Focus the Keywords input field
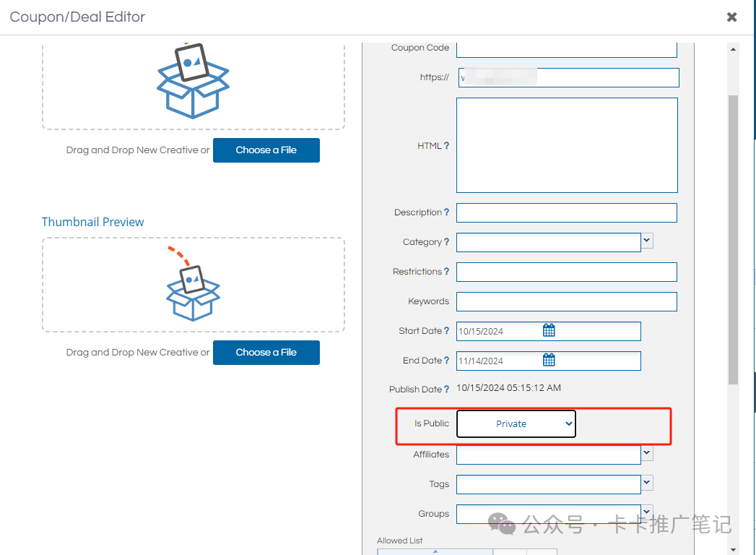 (x=567, y=301)
